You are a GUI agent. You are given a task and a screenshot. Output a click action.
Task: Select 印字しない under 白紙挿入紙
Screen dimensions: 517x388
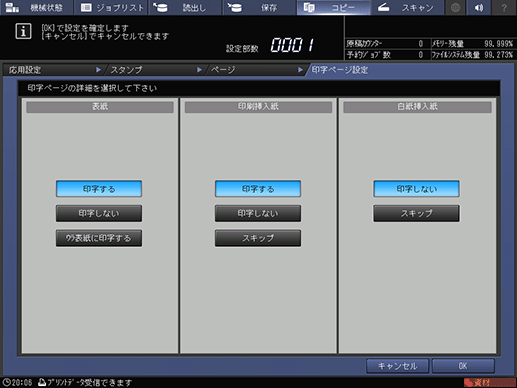click(416, 189)
